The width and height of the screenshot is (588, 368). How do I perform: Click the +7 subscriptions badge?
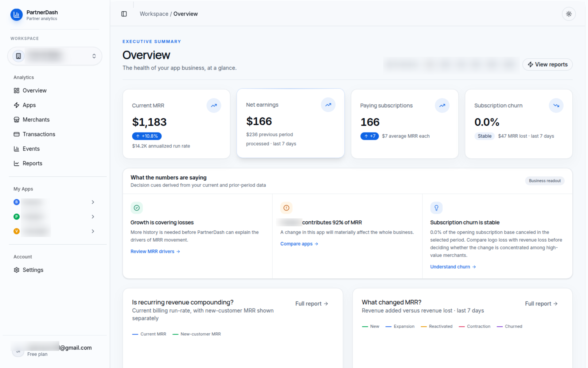[x=369, y=136]
